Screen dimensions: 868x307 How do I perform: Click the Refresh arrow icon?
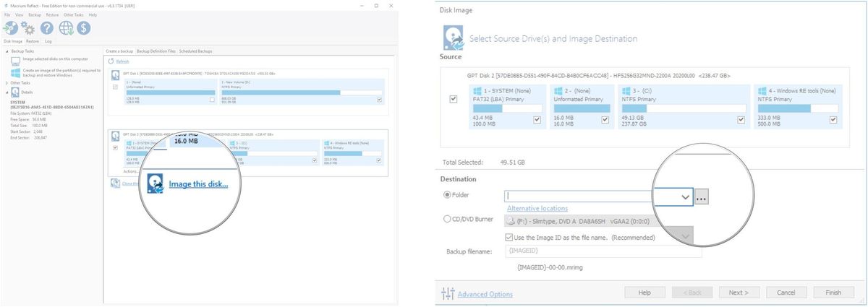[111, 61]
